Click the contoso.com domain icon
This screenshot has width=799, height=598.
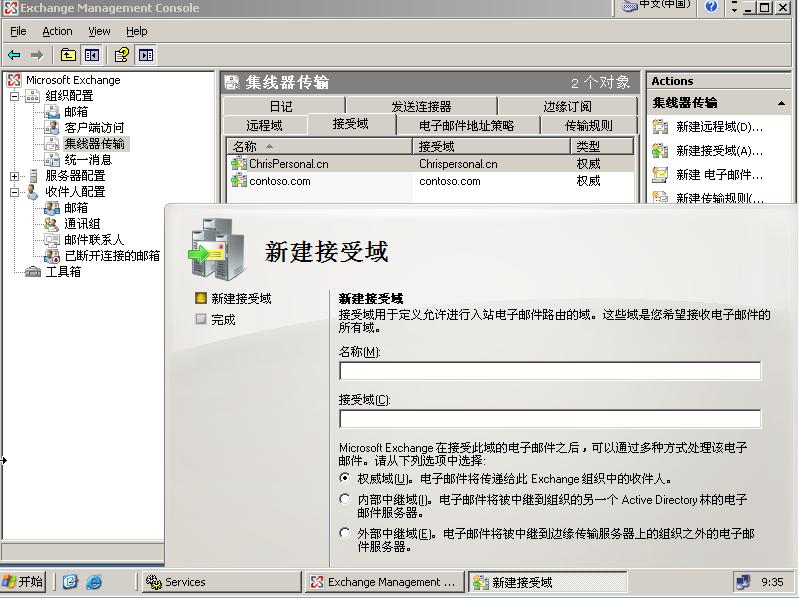(238, 181)
